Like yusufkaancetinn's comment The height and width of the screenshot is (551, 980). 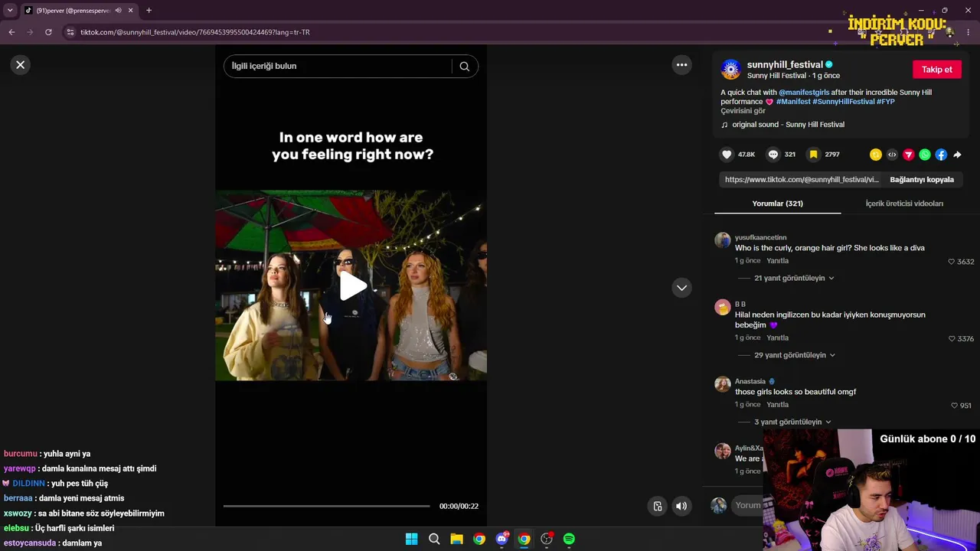click(x=952, y=262)
